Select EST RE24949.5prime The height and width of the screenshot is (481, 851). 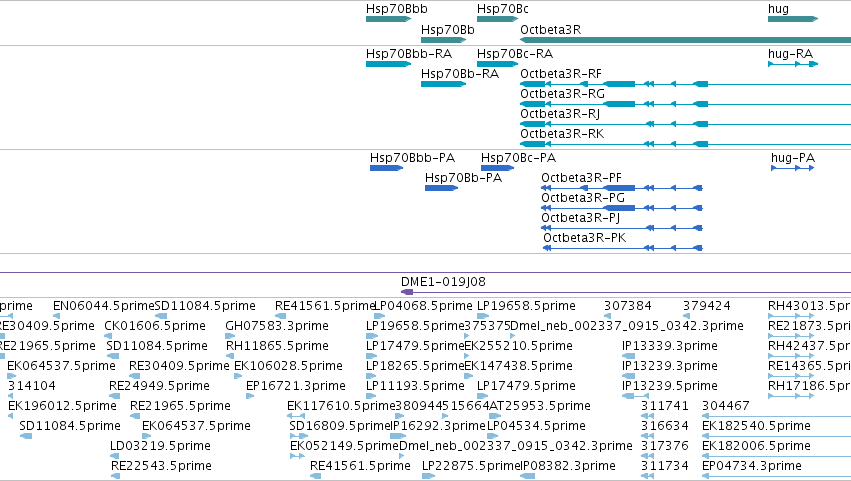tap(115, 396)
